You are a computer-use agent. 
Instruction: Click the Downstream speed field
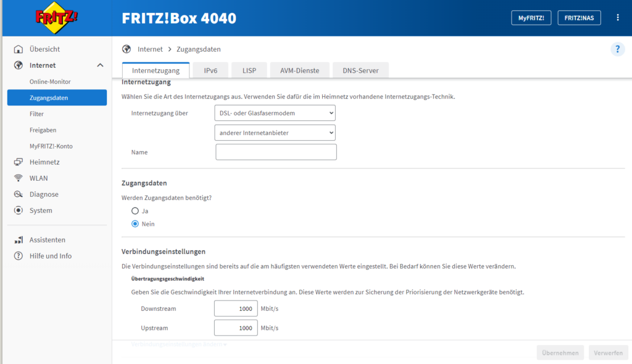[236, 308]
